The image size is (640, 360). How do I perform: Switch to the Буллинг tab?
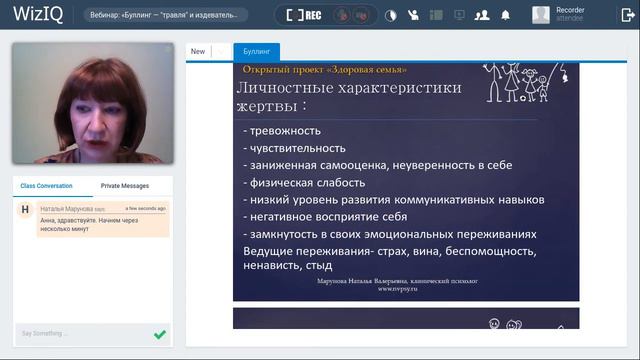[257, 52]
